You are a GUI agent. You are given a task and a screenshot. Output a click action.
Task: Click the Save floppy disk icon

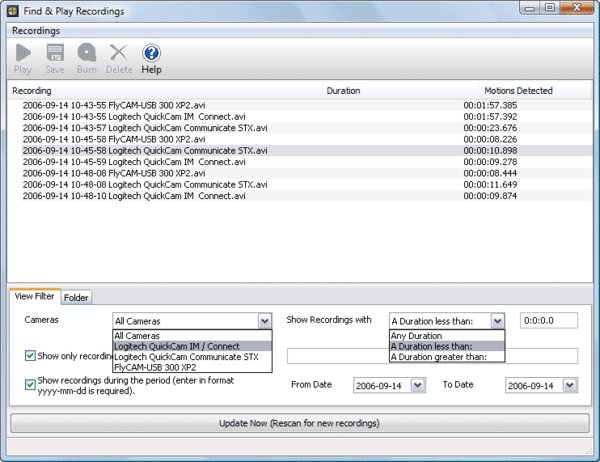55,53
